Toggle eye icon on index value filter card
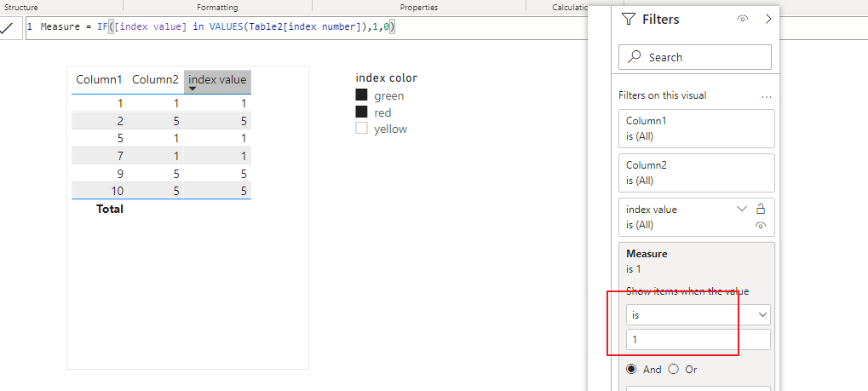Image resolution: width=868 pixels, height=391 pixels. pyautogui.click(x=761, y=226)
